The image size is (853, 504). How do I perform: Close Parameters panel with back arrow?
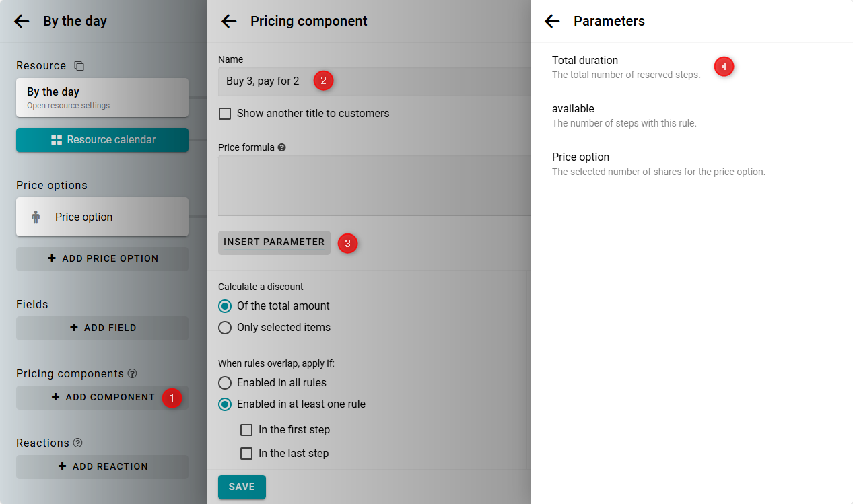tap(552, 21)
